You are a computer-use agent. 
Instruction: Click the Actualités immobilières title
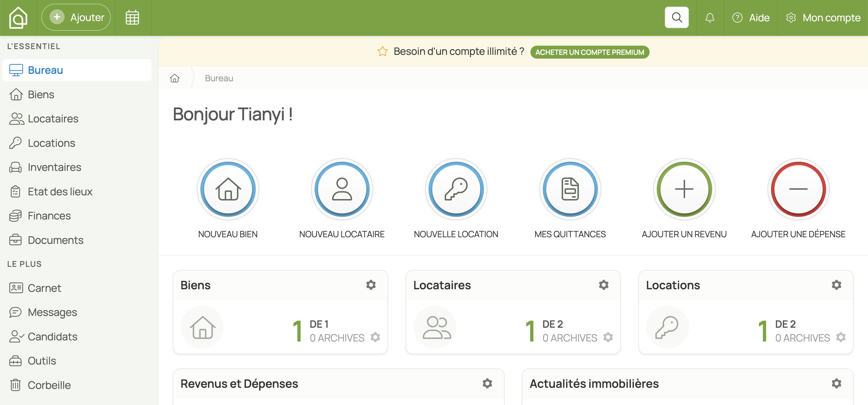pos(594,384)
